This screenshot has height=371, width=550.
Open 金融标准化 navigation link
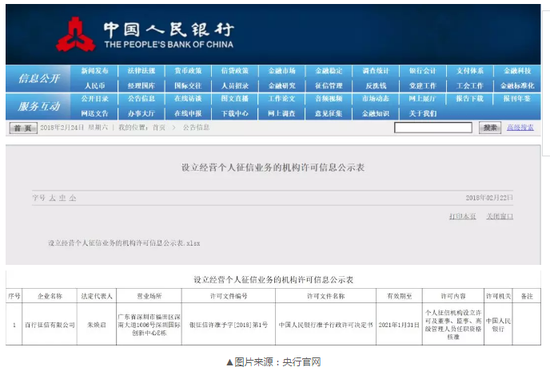tap(517, 86)
